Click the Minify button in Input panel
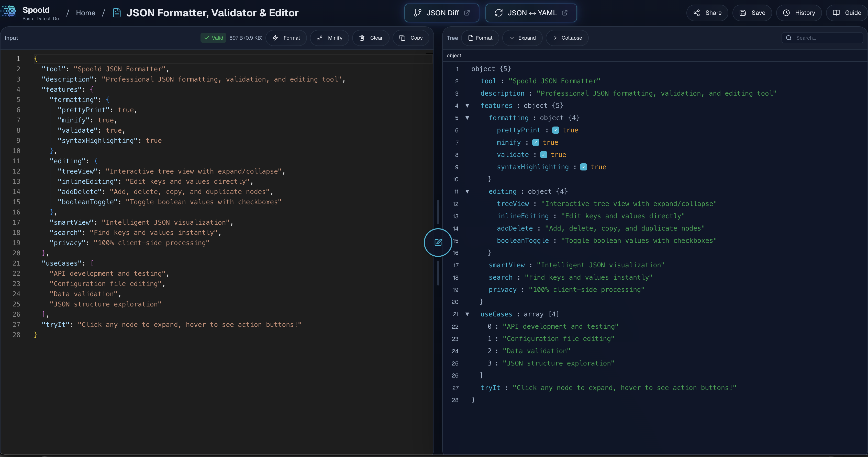The height and width of the screenshot is (457, 868). 329,38
